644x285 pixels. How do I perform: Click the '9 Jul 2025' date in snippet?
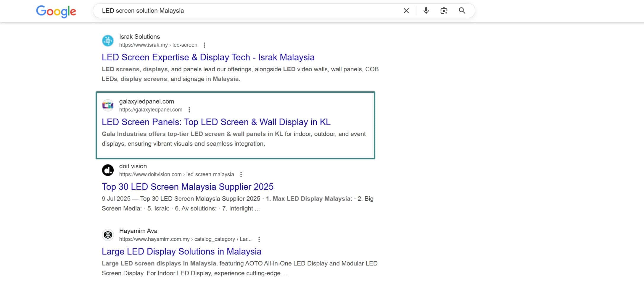pyautogui.click(x=116, y=199)
